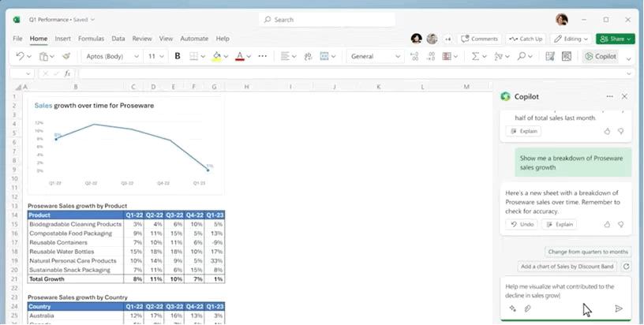Toggle bold formatting in the ribbon

(x=178, y=56)
